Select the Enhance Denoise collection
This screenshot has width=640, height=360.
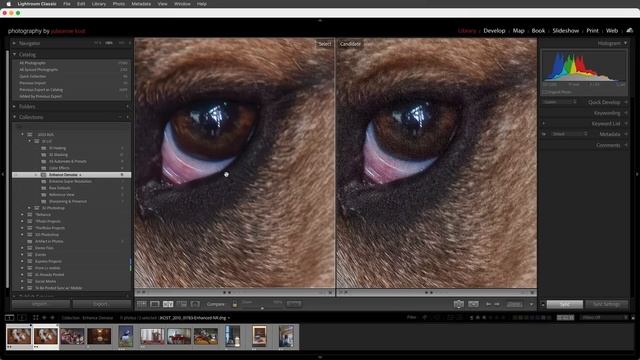point(71,175)
